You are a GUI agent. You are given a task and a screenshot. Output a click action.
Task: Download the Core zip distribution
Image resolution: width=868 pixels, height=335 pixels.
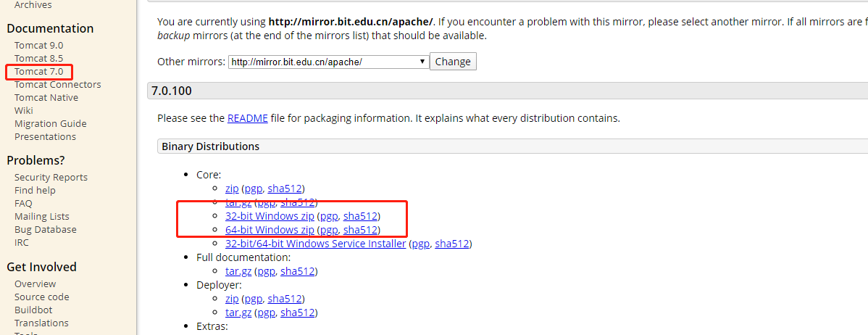232,189
